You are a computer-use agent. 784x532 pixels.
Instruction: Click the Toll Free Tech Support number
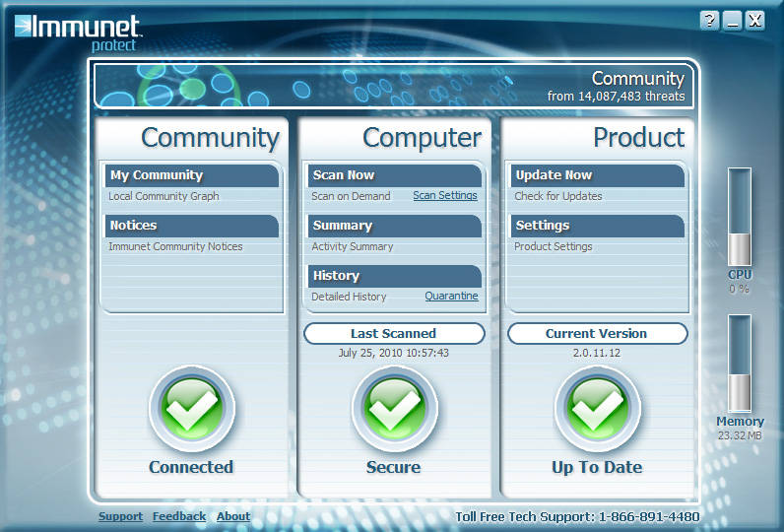click(577, 516)
